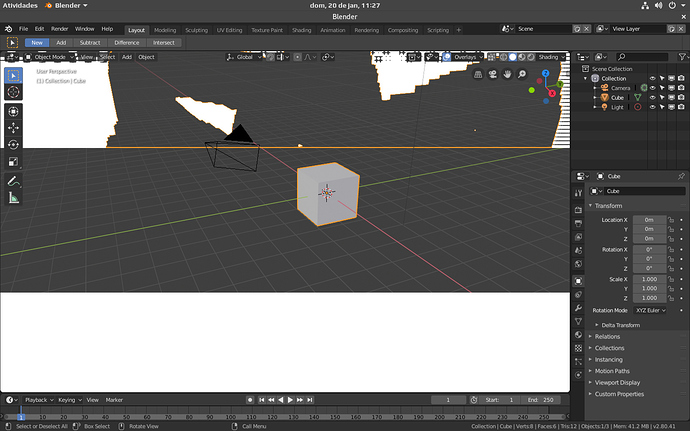Select the Select Box tool in toolbar
Viewport: 690px width, 431px height.
[14, 76]
